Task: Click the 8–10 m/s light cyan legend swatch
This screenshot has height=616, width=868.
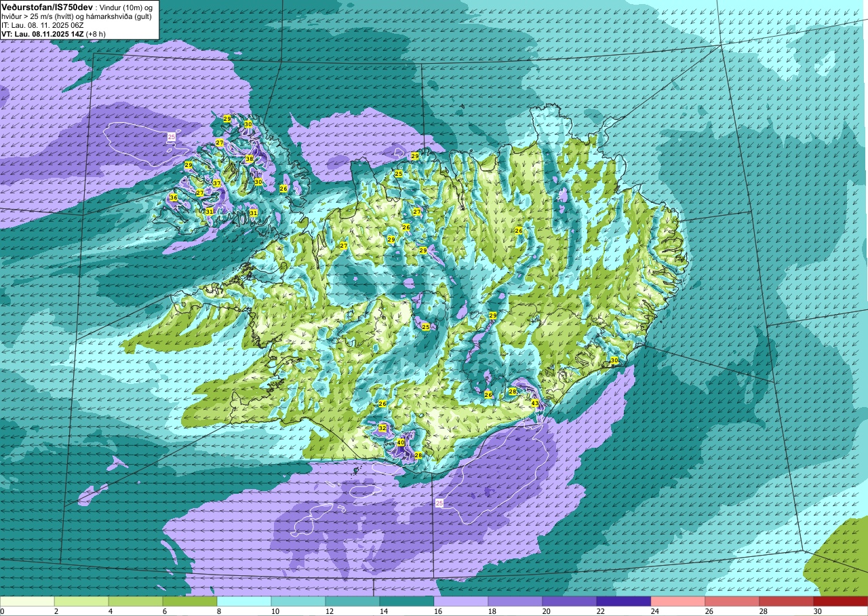Action: point(244,601)
